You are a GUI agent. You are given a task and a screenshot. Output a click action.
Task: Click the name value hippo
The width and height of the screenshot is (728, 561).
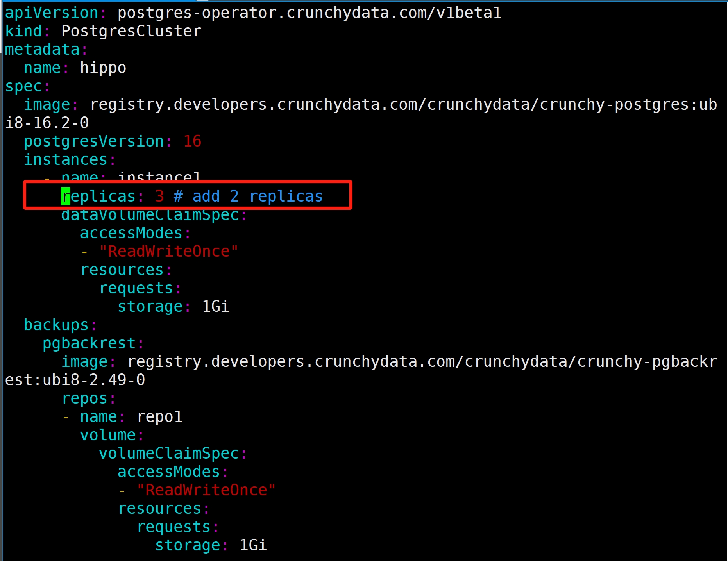tap(103, 68)
